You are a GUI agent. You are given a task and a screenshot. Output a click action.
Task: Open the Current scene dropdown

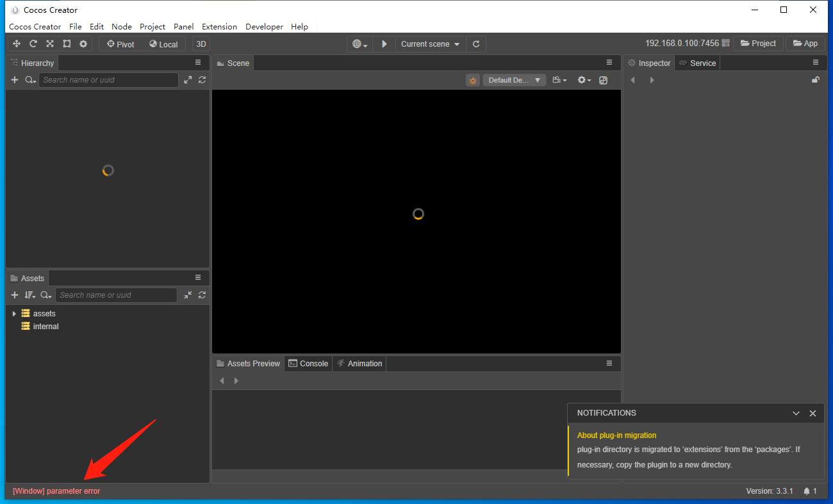coord(430,44)
